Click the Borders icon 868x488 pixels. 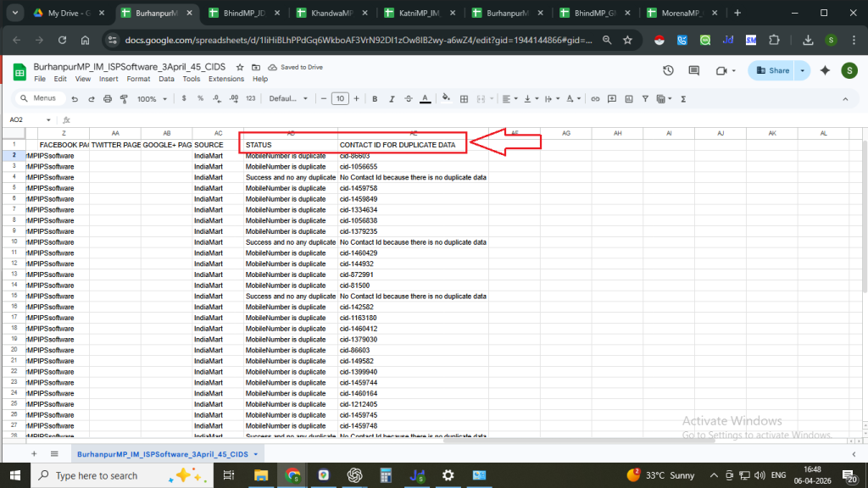click(x=464, y=98)
